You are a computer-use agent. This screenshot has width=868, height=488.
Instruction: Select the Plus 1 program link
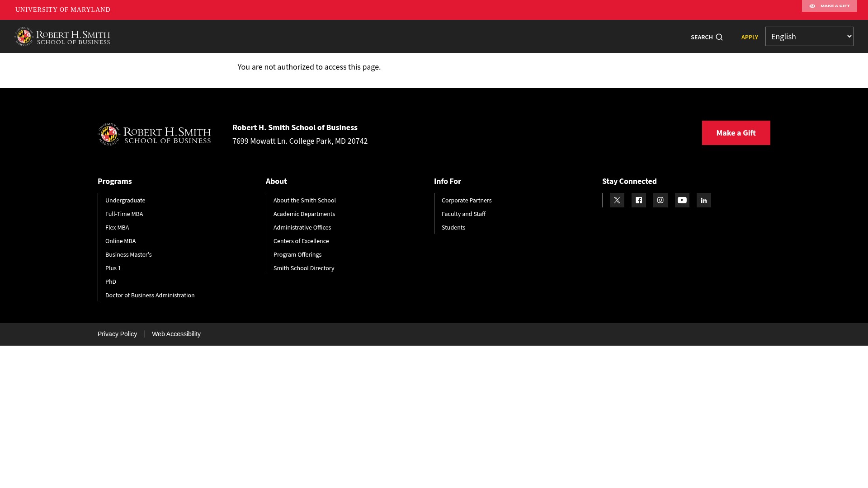click(x=113, y=268)
